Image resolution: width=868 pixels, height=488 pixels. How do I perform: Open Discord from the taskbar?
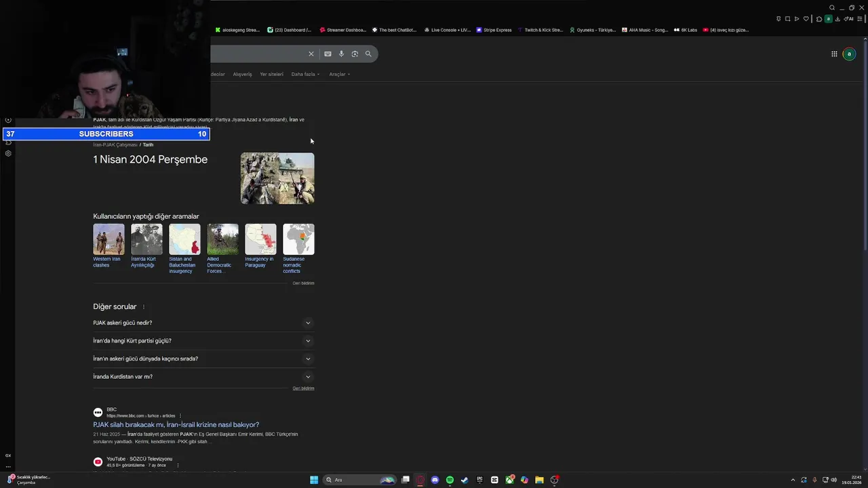[435, 480]
